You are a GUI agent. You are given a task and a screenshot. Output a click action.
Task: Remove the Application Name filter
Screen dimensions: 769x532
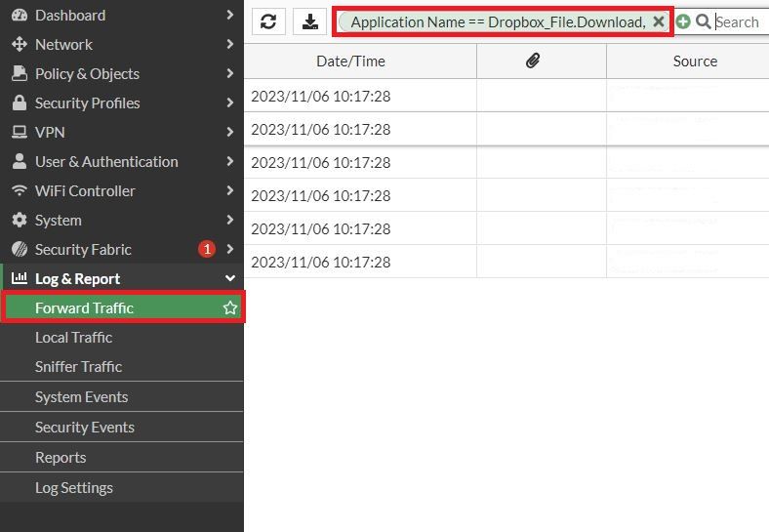[x=659, y=21]
